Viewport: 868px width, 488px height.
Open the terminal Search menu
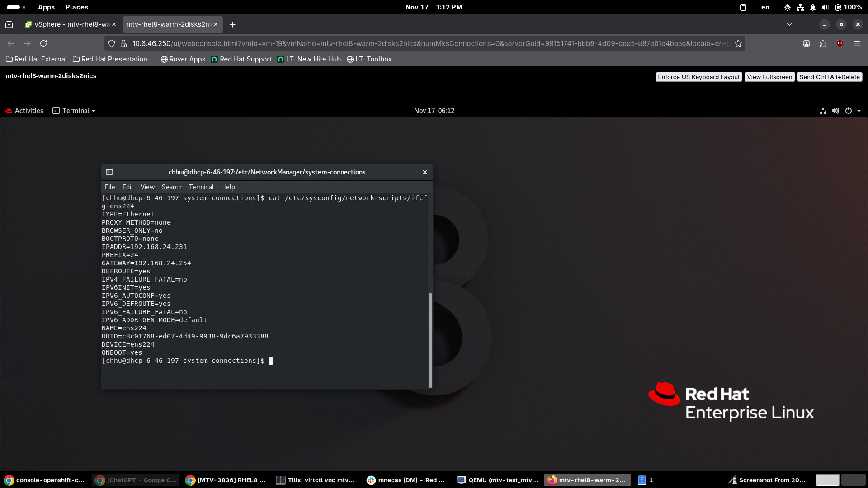pyautogui.click(x=171, y=187)
